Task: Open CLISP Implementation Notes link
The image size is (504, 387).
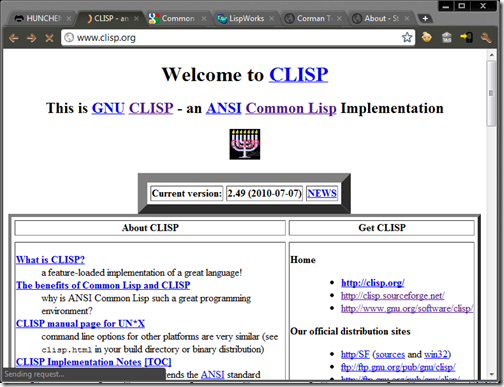Action: tap(79, 362)
